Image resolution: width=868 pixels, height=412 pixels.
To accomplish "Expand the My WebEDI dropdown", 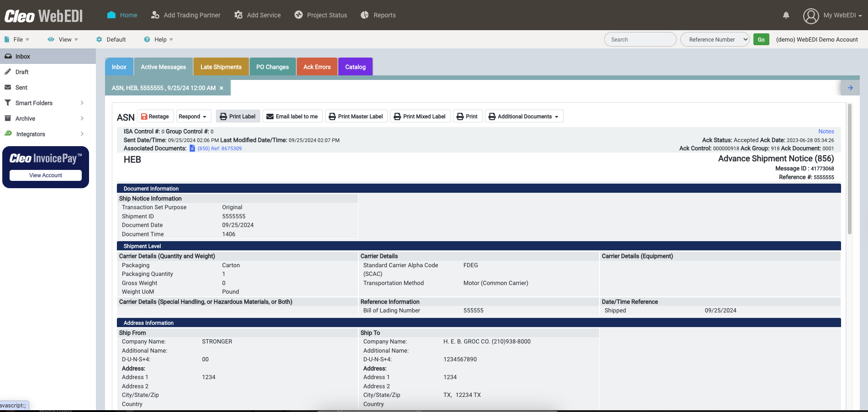I will [x=842, y=15].
